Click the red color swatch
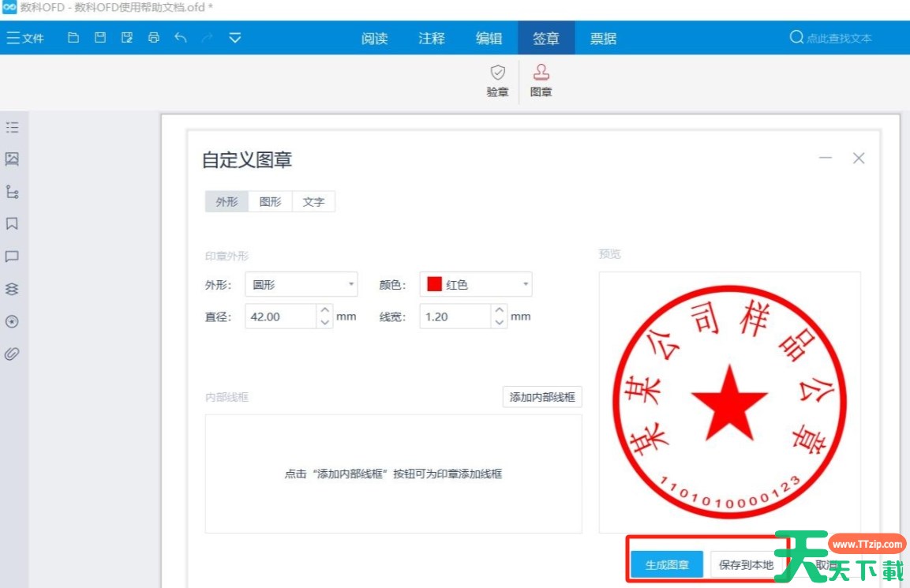Image resolution: width=910 pixels, height=588 pixels. [x=434, y=285]
